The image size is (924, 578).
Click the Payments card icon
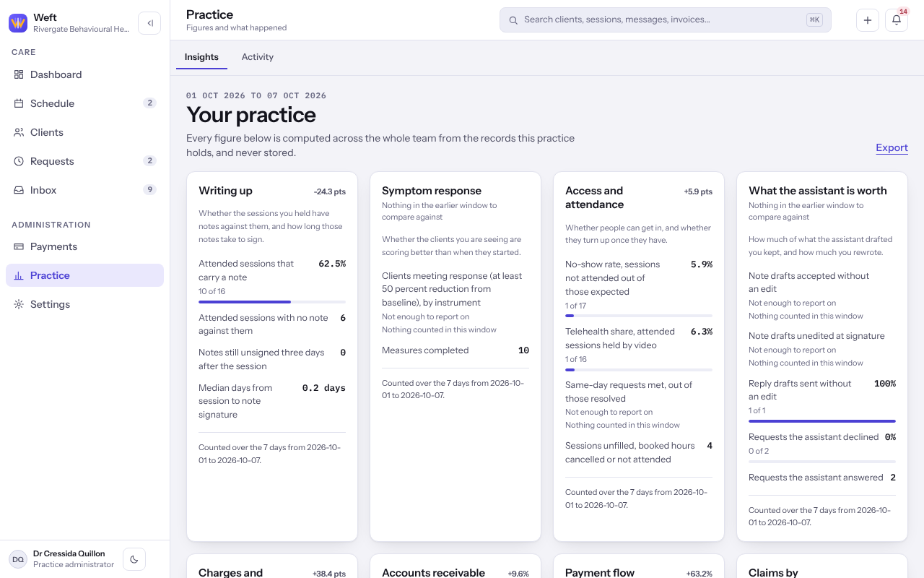click(19, 246)
